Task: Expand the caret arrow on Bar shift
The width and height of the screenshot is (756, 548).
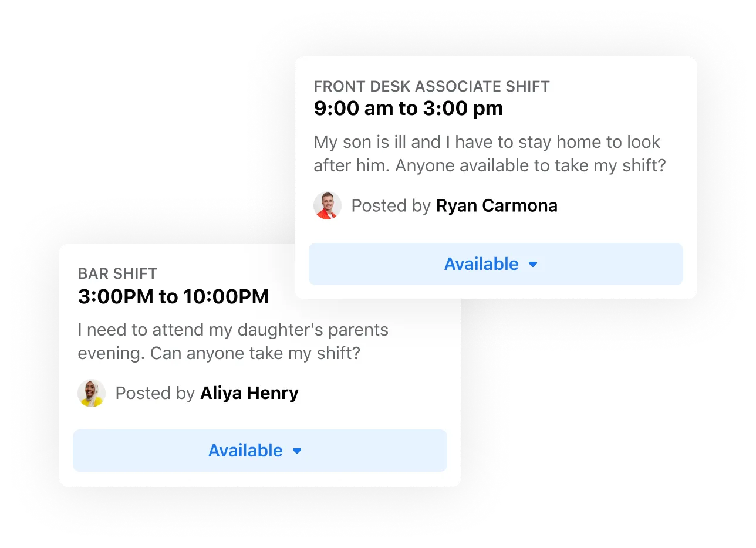Action: [x=297, y=451]
